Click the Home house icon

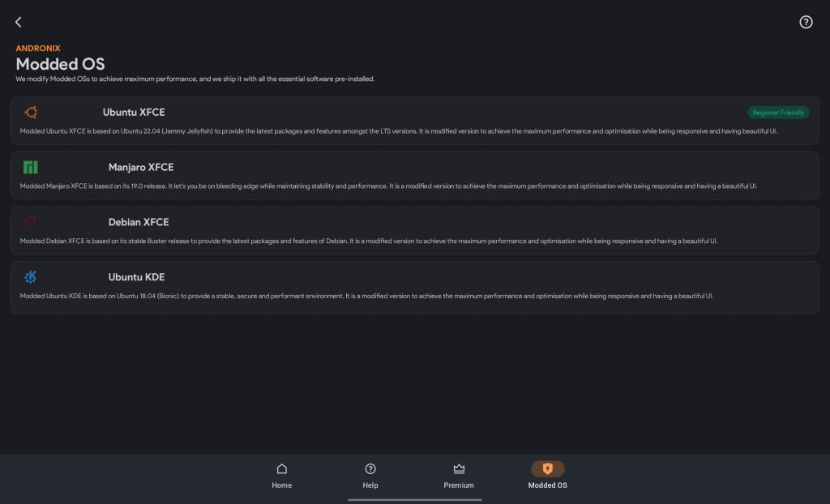tap(281, 468)
